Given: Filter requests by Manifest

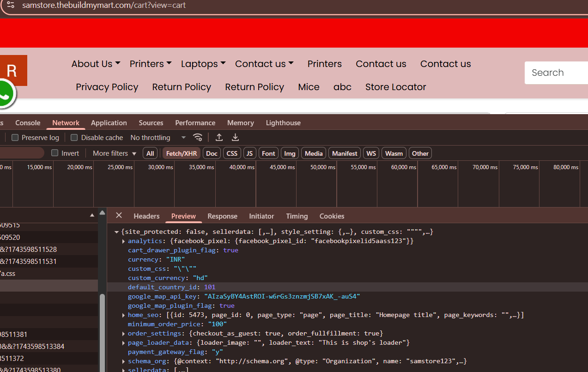Looking at the screenshot, I should coord(345,153).
